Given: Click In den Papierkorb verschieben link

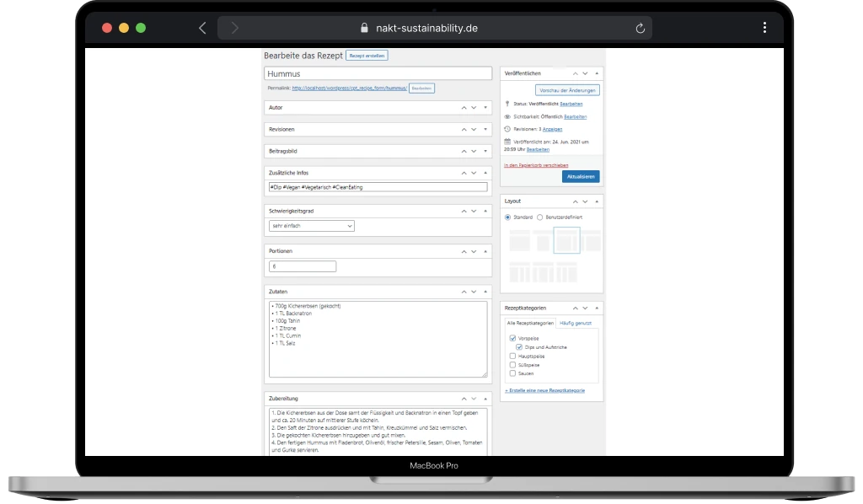Looking at the screenshot, I should [536, 165].
